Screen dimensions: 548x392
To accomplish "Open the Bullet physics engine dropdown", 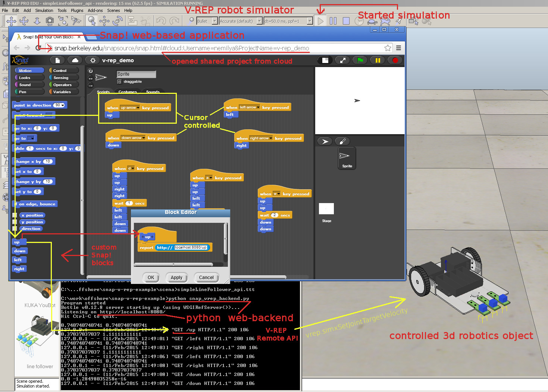I will coord(215,21).
